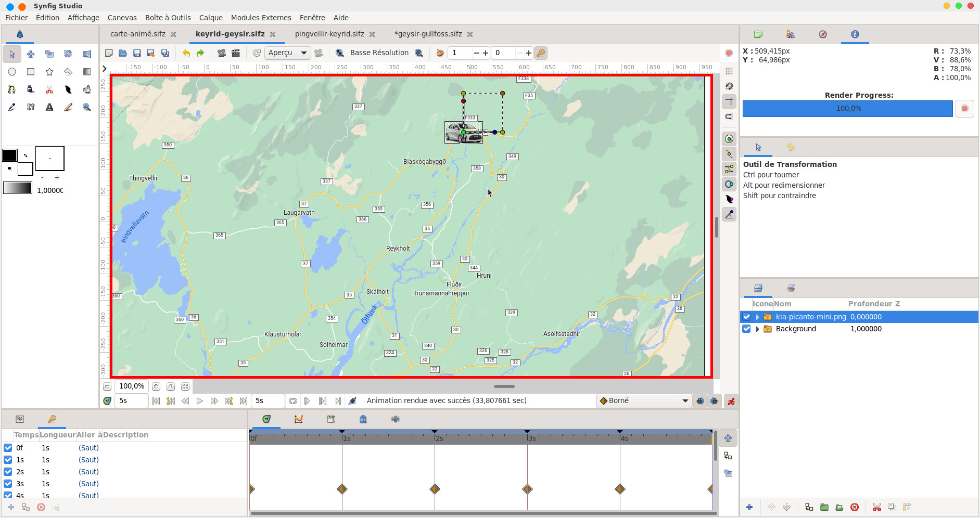Choose the Text tool
The height and width of the screenshot is (518, 980).
coord(49,107)
